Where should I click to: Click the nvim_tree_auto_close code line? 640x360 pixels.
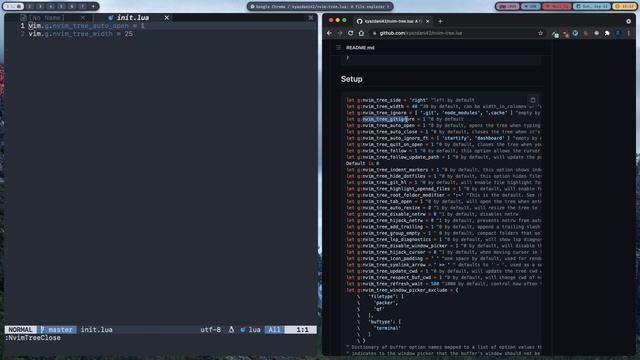[443, 132]
